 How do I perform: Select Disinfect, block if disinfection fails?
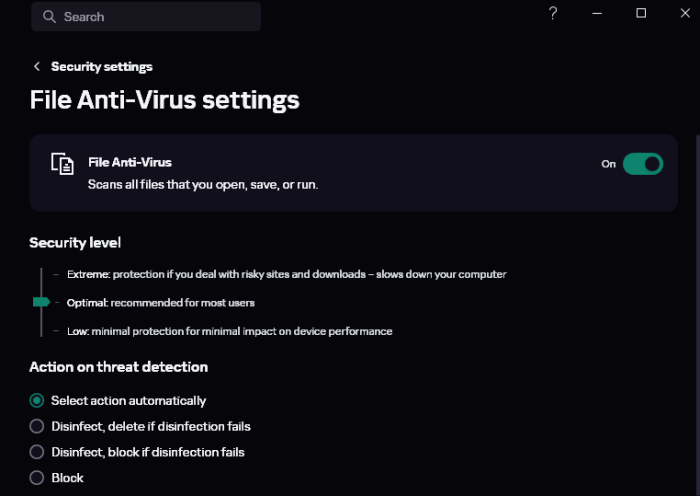tap(37, 452)
